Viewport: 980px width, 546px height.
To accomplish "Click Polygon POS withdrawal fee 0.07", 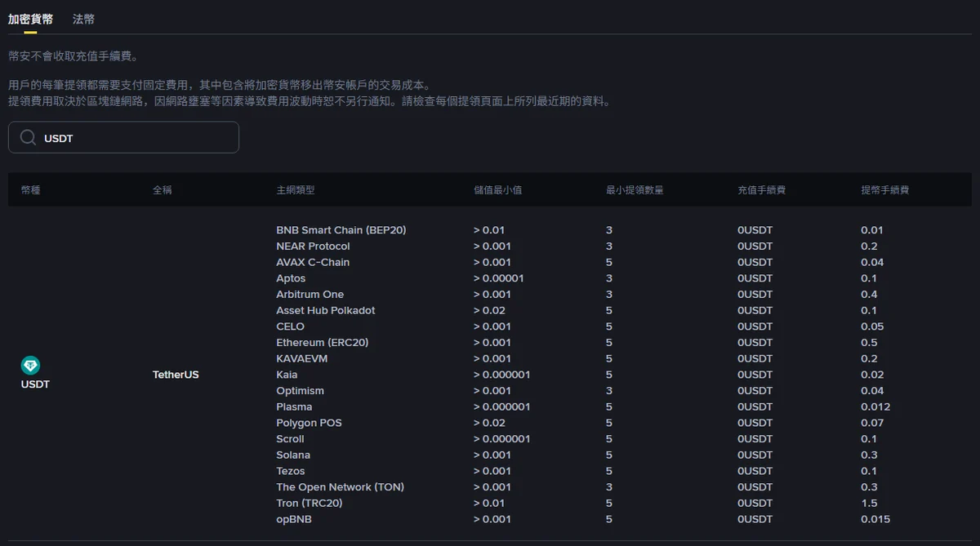I will [x=872, y=423].
